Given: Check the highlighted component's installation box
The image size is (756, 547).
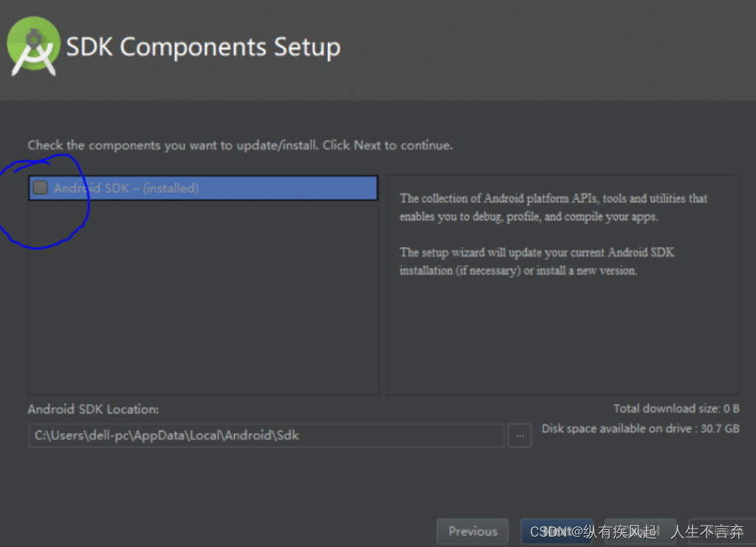Looking at the screenshot, I should [40, 188].
